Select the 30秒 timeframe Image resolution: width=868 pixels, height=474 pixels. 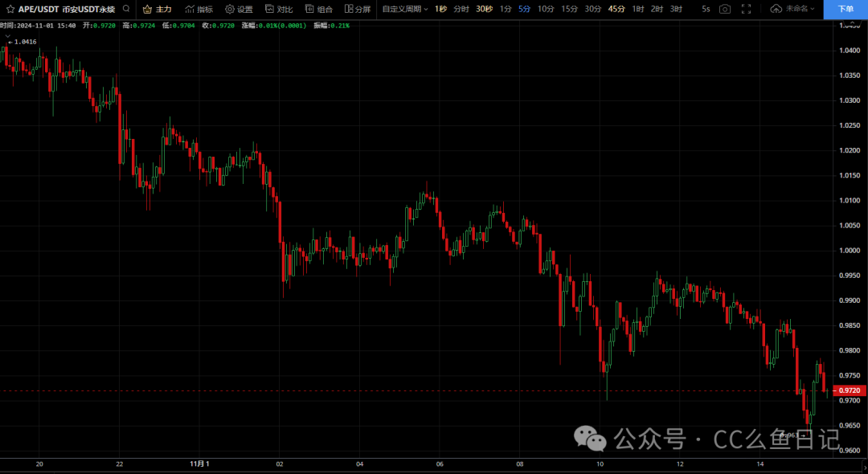[x=484, y=9]
